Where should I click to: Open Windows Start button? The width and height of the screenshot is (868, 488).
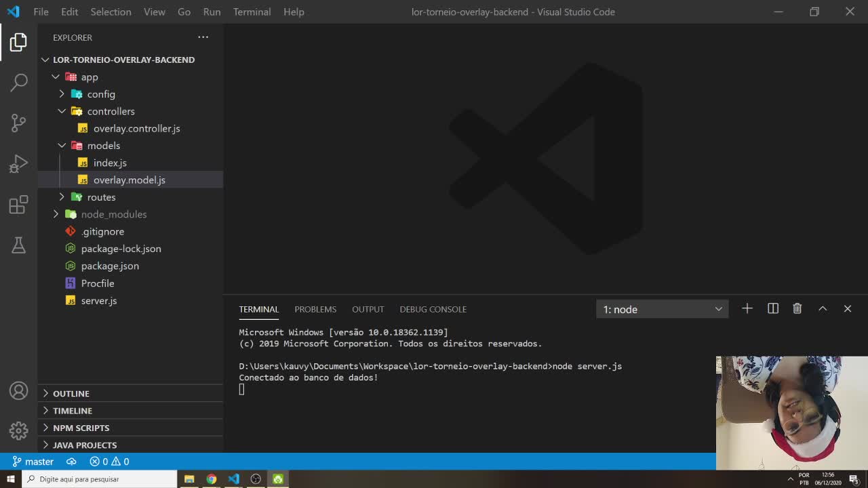(10, 479)
